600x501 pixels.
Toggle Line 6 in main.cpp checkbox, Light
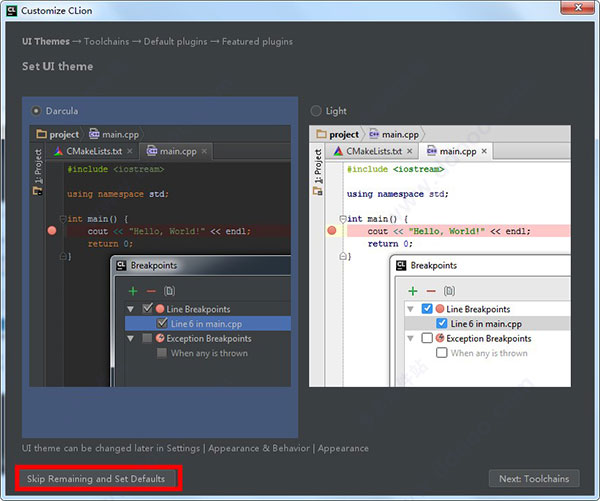coord(442,323)
